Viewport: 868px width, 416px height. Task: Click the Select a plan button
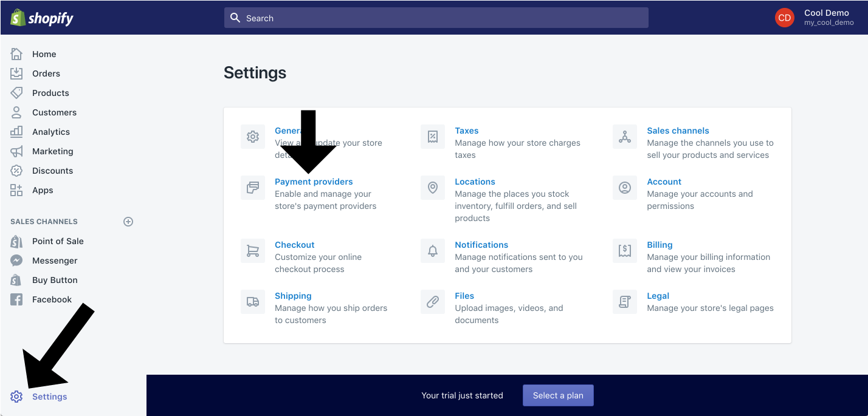click(558, 395)
